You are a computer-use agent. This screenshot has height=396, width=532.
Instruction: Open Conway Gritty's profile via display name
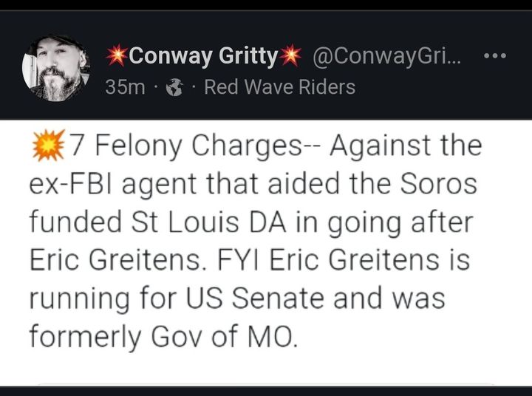pos(204,56)
